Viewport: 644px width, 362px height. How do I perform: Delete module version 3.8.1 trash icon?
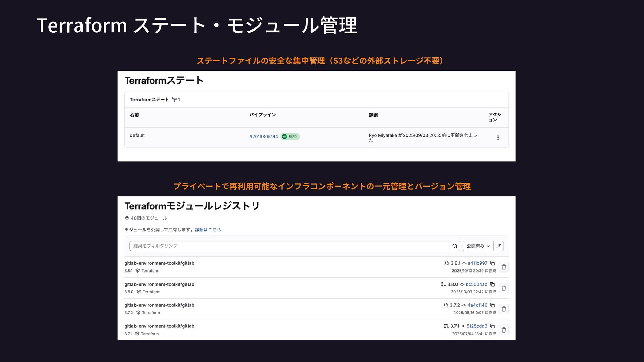point(503,267)
